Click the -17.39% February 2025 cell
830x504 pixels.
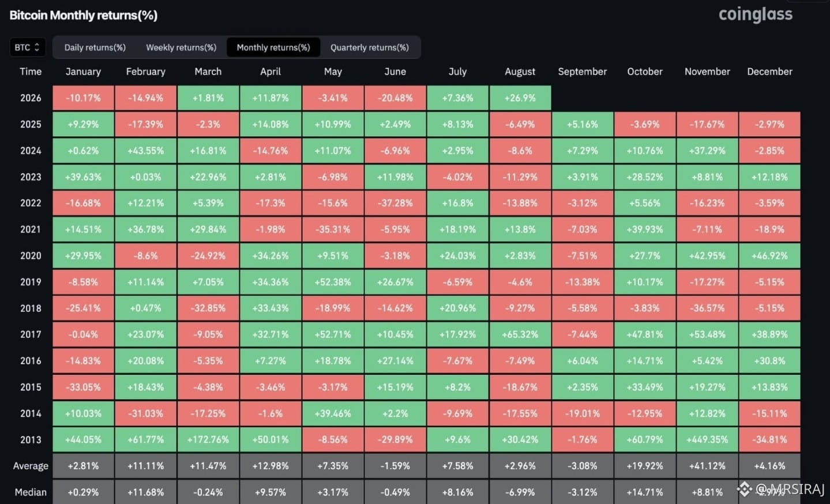145,124
